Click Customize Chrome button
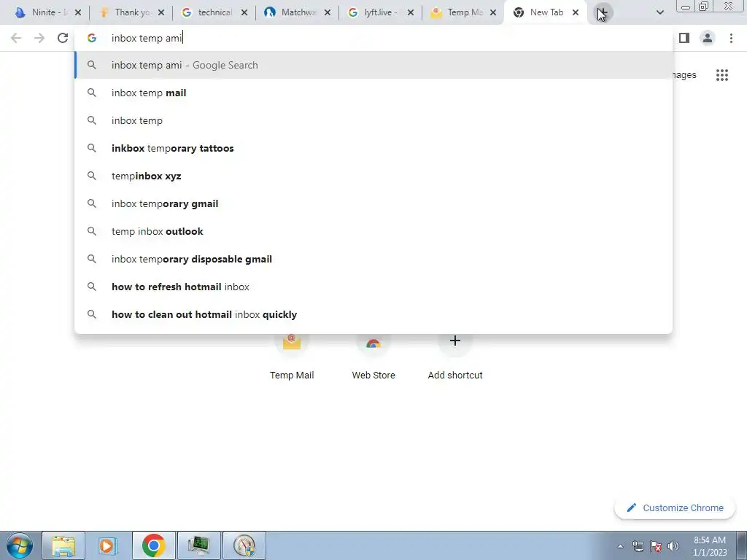 (x=676, y=508)
